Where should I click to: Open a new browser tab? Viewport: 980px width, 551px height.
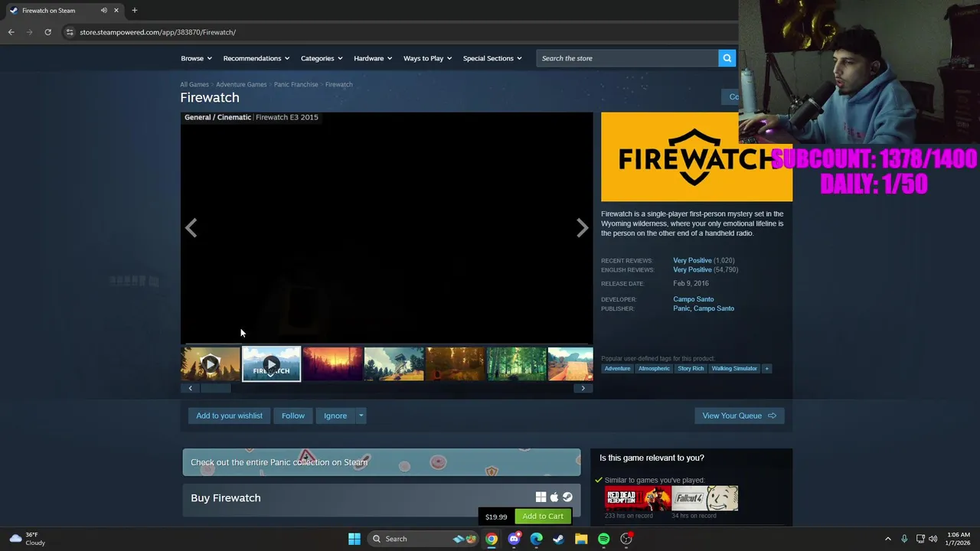[x=135, y=11]
